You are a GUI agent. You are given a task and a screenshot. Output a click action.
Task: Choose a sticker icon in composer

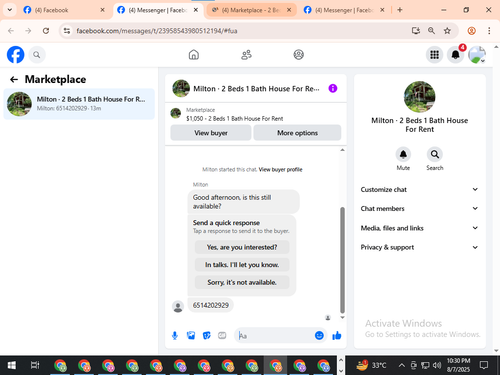click(x=207, y=335)
